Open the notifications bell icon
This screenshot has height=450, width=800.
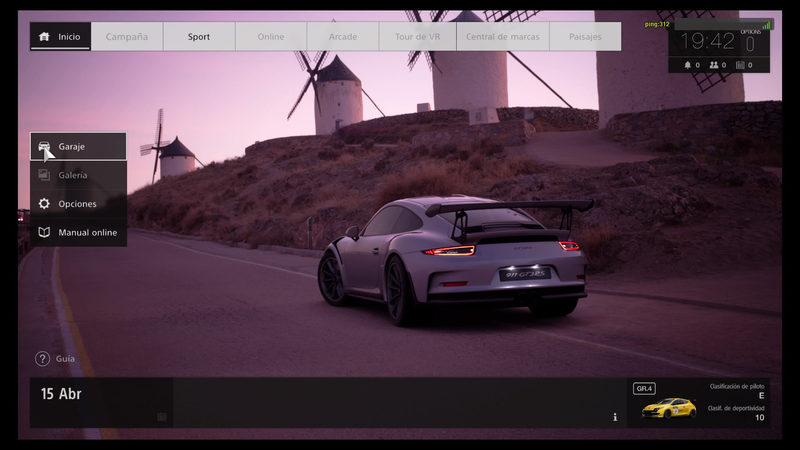(687, 65)
